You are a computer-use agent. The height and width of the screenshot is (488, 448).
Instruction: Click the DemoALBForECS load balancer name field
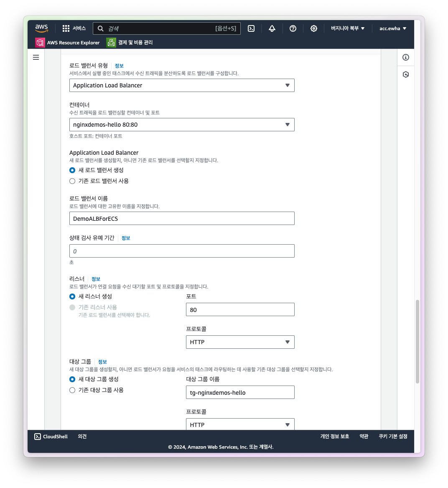(182, 219)
